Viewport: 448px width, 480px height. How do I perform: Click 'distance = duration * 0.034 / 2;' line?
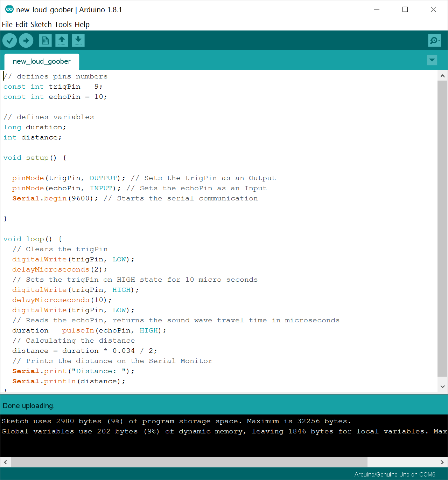(85, 351)
